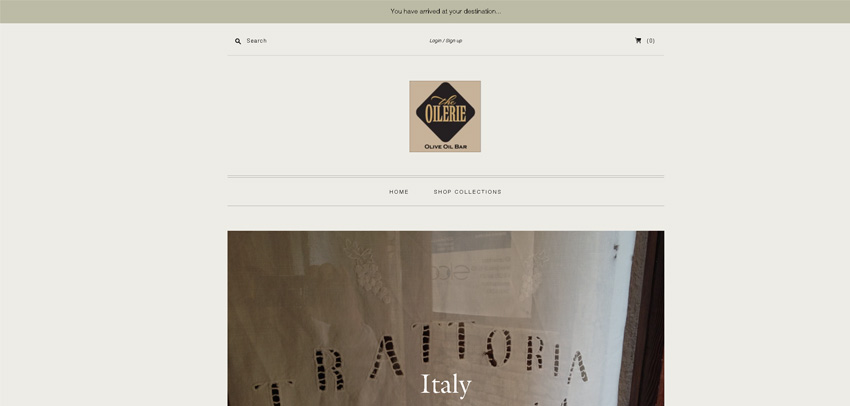This screenshot has height=406, width=850.
Task: Open the SHOP COLLECTIONS menu
Action: [467, 192]
